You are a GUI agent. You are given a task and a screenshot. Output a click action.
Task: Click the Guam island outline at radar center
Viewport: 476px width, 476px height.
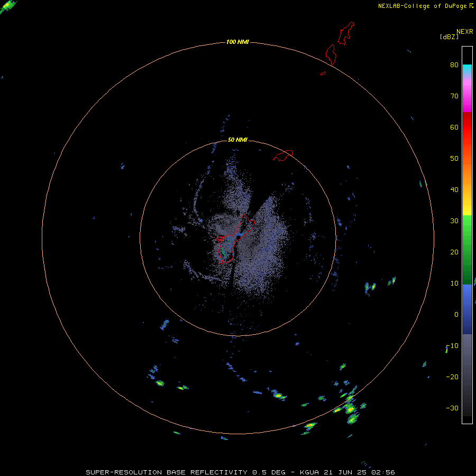tap(235, 239)
